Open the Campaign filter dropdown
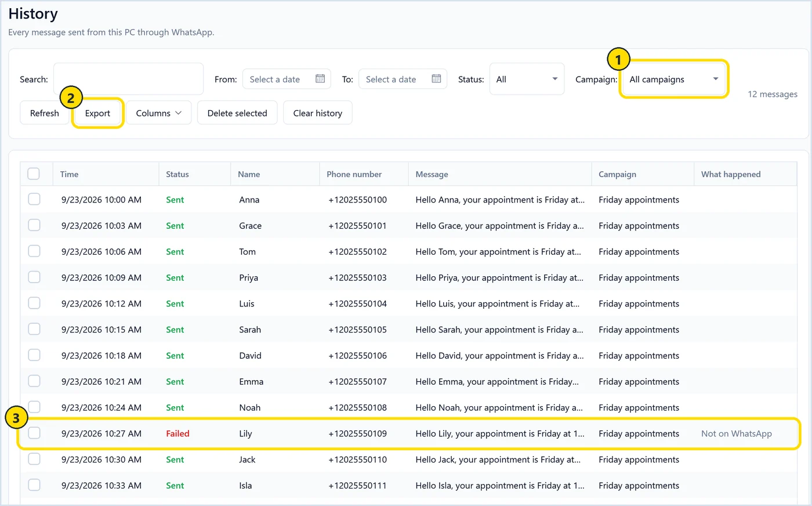The width and height of the screenshot is (812, 506). coord(674,79)
